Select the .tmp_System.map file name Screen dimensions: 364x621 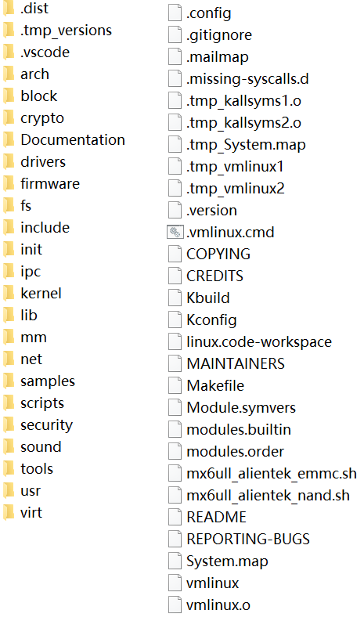coord(246,146)
